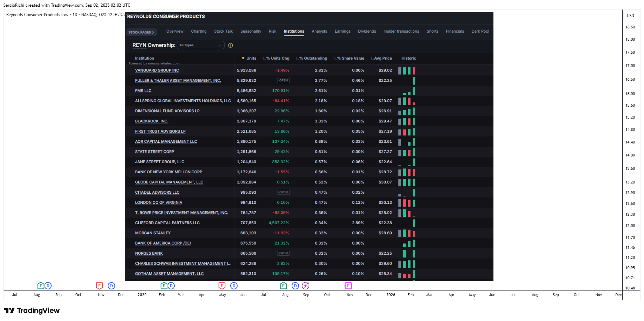Click Allspring Global historic bar chart
This screenshot has width=644, height=321.
coord(407,101)
